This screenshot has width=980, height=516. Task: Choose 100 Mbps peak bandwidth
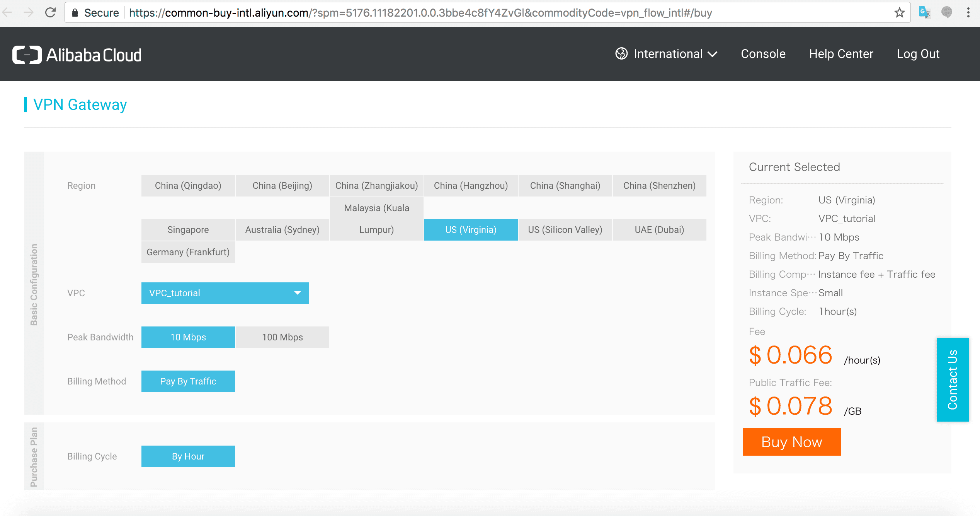(282, 337)
